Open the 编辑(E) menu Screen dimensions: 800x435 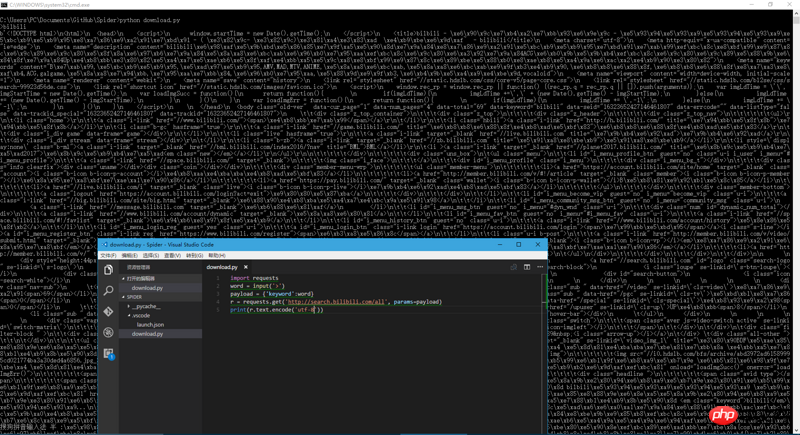click(129, 256)
